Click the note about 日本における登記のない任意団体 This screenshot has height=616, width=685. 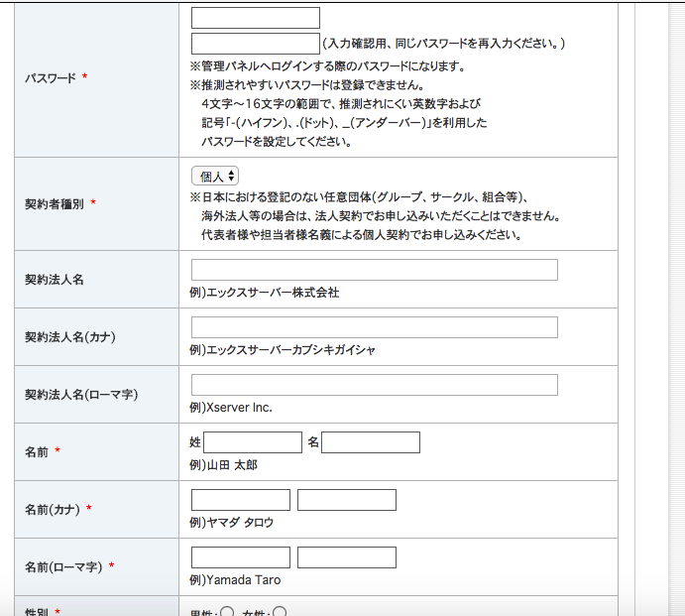[359, 197]
